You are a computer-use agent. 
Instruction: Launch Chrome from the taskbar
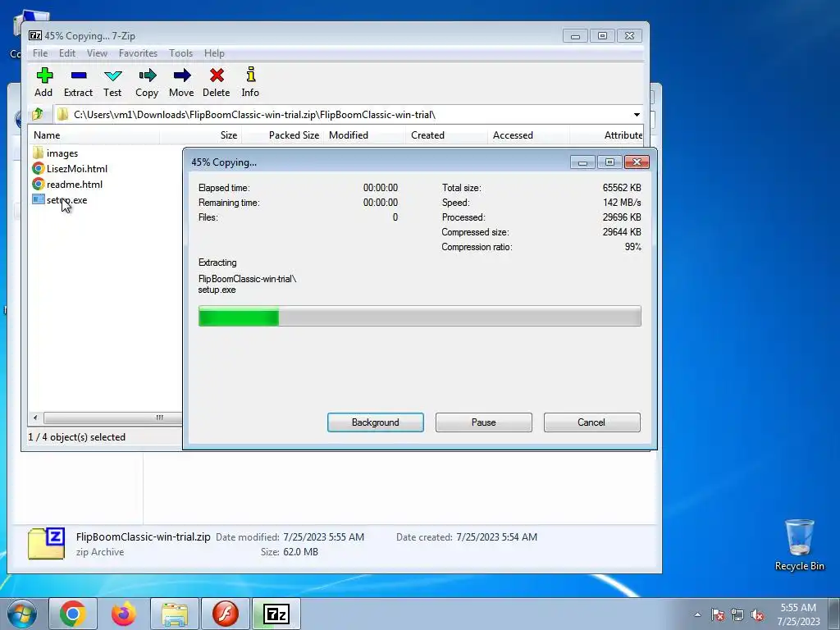pyautogui.click(x=73, y=614)
